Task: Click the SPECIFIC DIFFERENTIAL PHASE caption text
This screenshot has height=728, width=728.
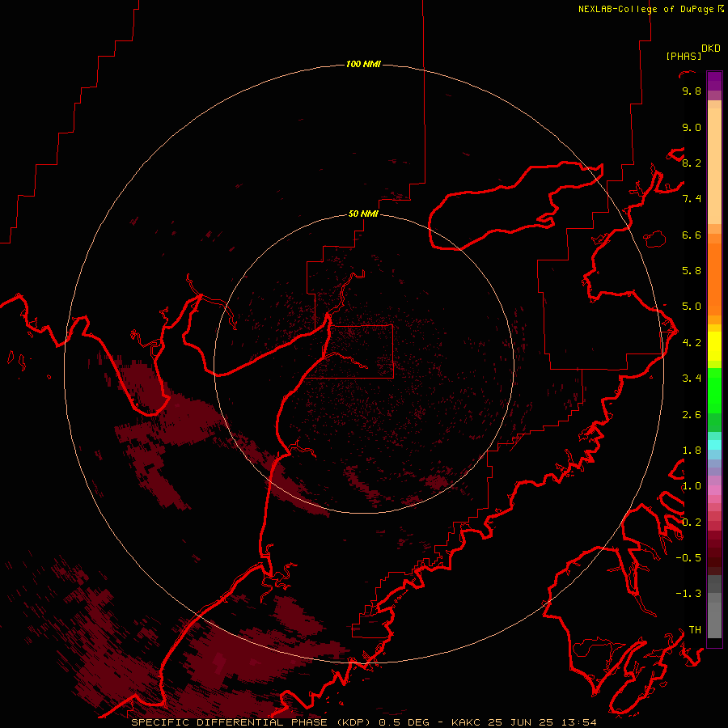Action: [229, 722]
